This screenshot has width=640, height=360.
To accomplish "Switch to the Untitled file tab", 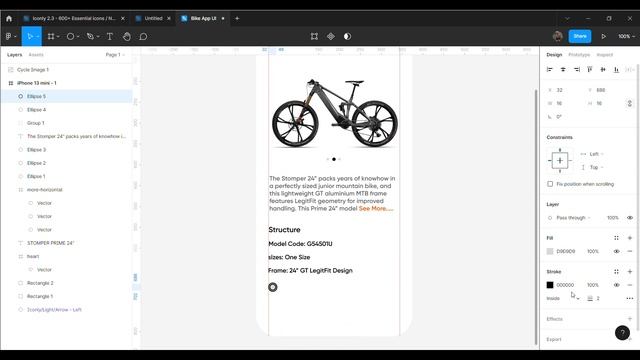I will click(x=153, y=18).
